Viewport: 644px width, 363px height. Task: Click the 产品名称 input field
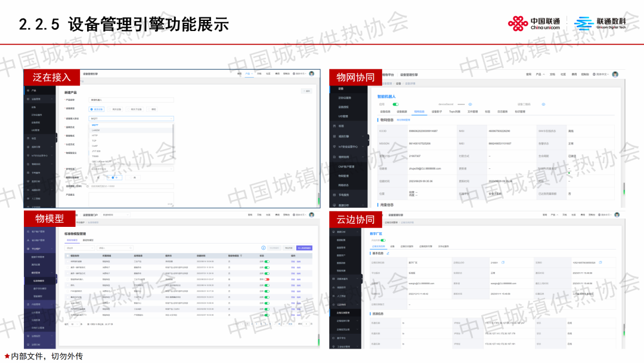pyautogui.click(x=131, y=100)
